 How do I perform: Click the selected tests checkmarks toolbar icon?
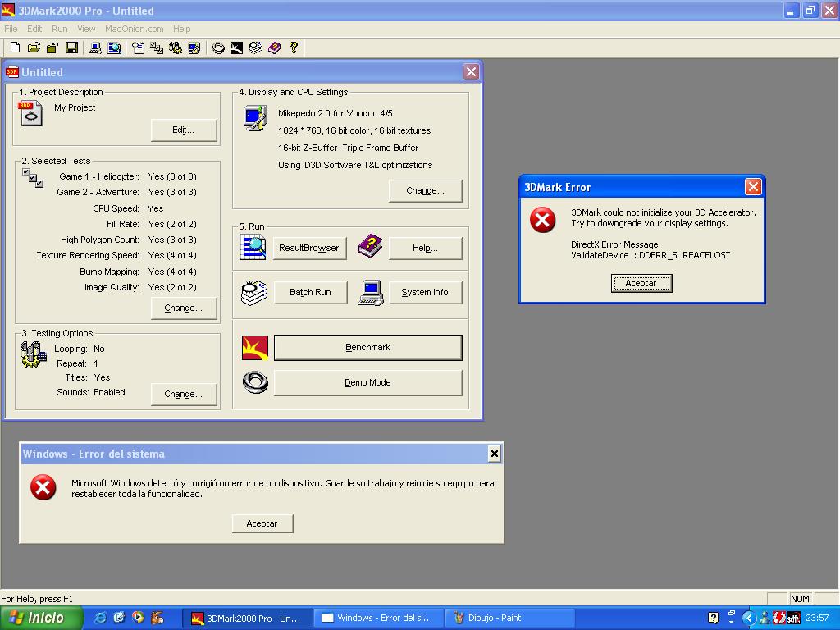(157, 48)
